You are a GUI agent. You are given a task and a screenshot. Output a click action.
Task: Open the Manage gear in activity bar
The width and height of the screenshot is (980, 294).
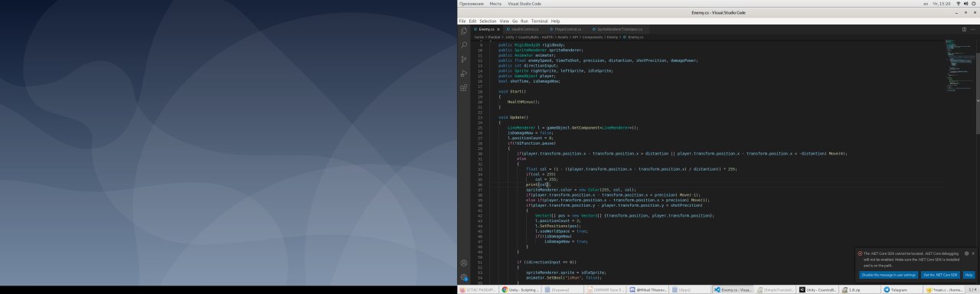(464, 277)
